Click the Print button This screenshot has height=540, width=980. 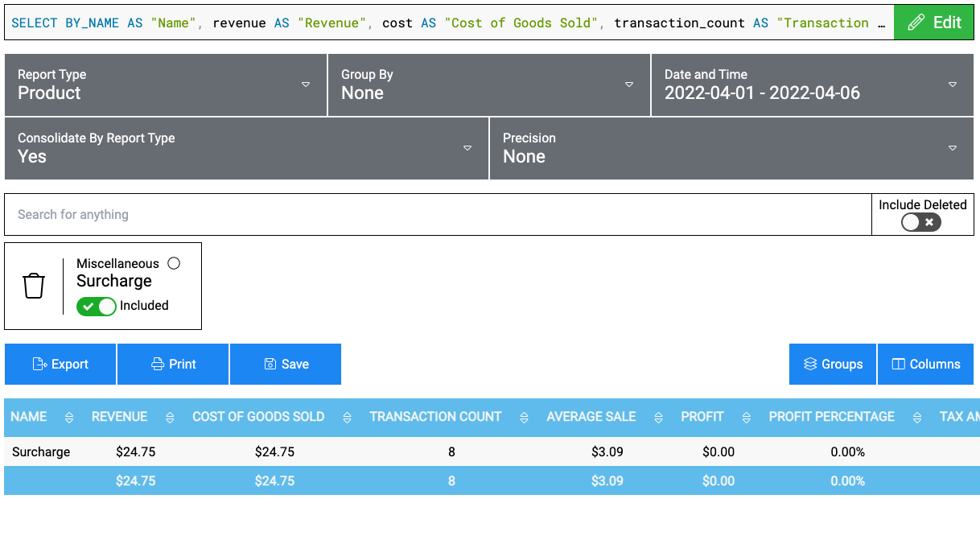[x=173, y=365]
